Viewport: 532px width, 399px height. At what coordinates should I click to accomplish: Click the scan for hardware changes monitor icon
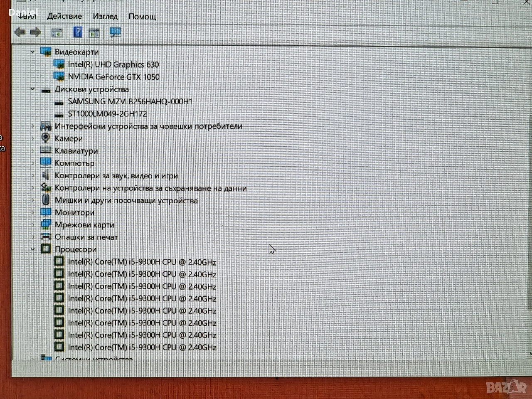click(x=115, y=32)
